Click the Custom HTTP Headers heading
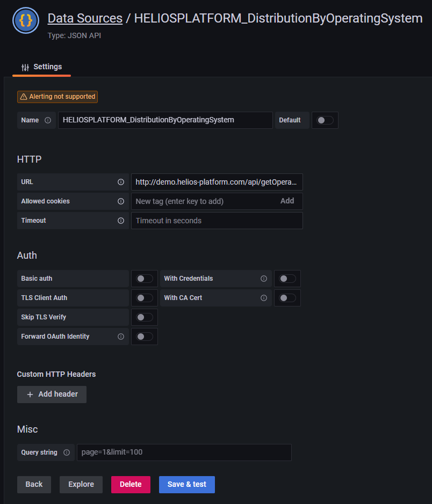The height and width of the screenshot is (504, 432). pyautogui.click(x=56, y=374)
